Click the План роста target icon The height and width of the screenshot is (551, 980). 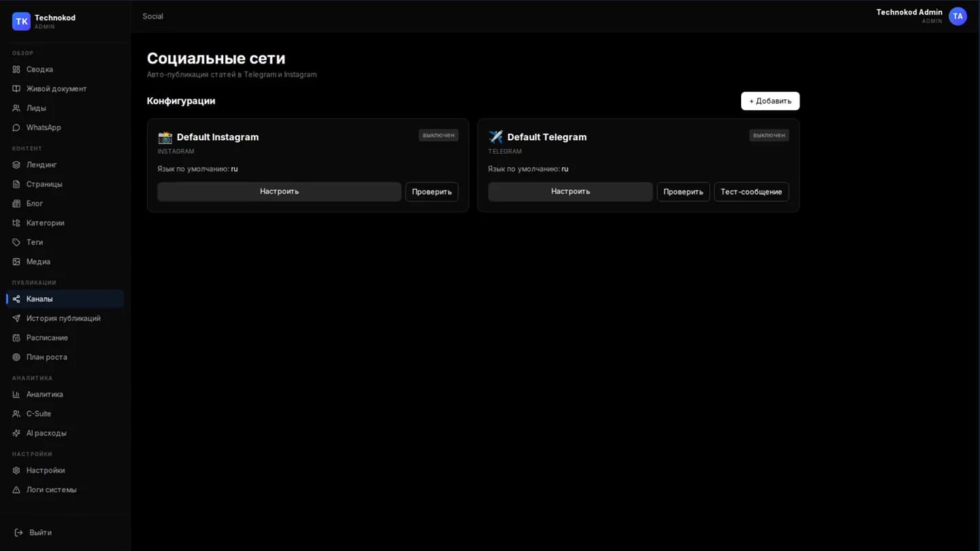[16, 357]
